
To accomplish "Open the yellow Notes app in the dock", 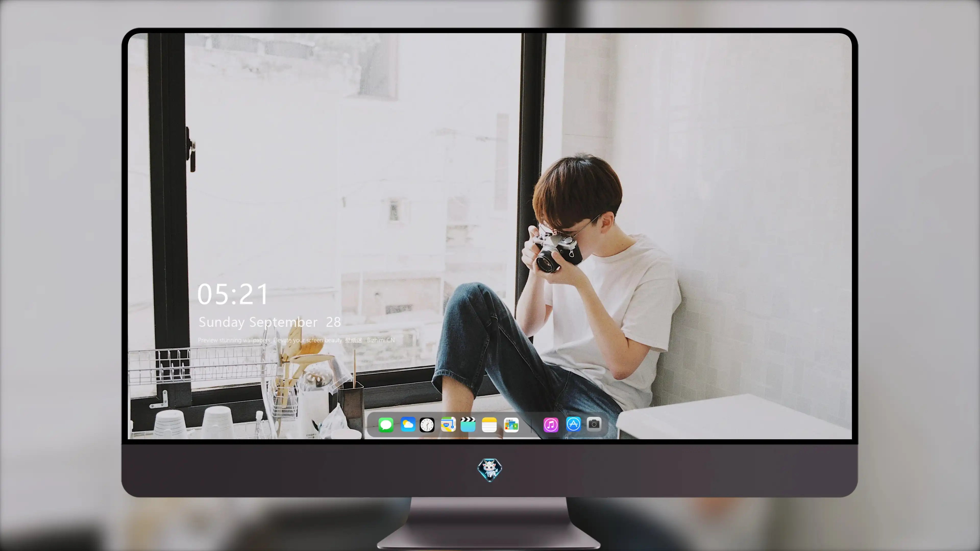I will 489,425.
